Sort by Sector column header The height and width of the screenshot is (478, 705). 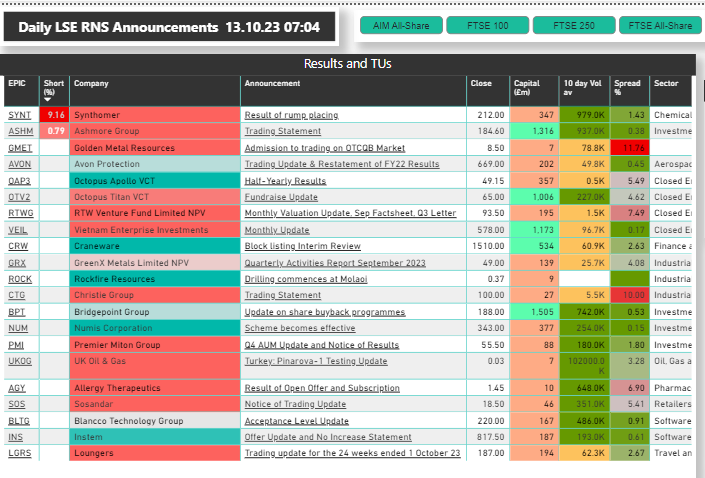pyautogui.click(x=666, y=83)
